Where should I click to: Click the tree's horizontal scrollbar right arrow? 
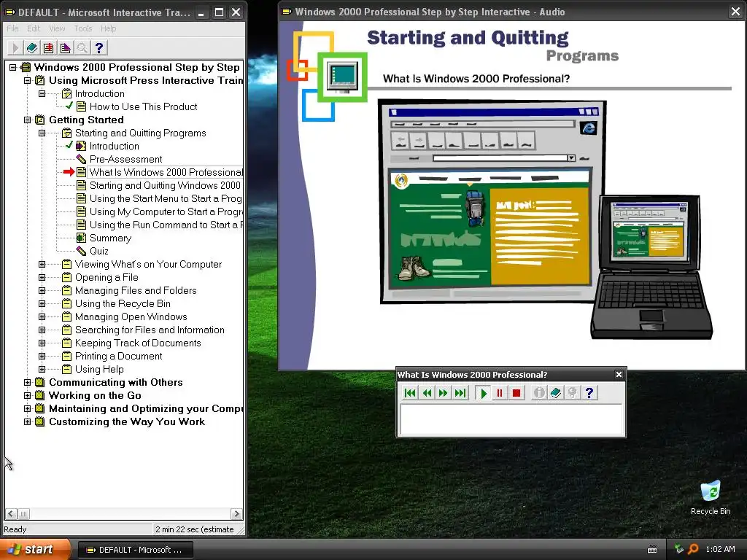tap(236, 514)
